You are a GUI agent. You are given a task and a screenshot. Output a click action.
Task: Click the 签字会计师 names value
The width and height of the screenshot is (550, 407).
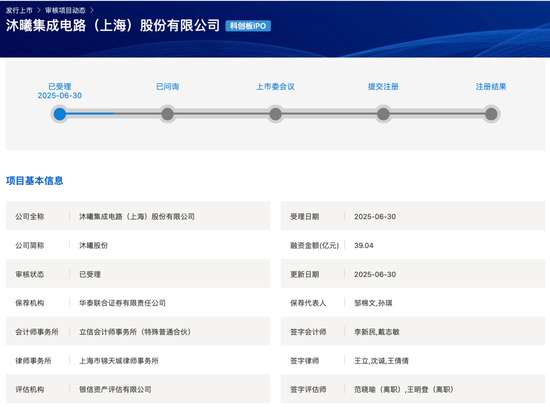377,332
